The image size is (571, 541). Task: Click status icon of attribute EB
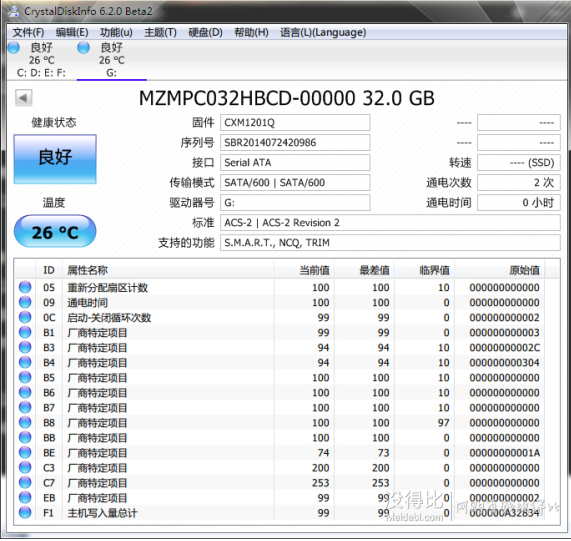(25, 497)
